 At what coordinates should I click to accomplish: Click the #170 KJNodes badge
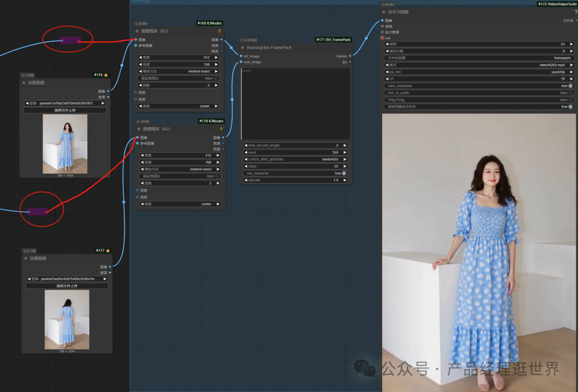click(211, 121)
